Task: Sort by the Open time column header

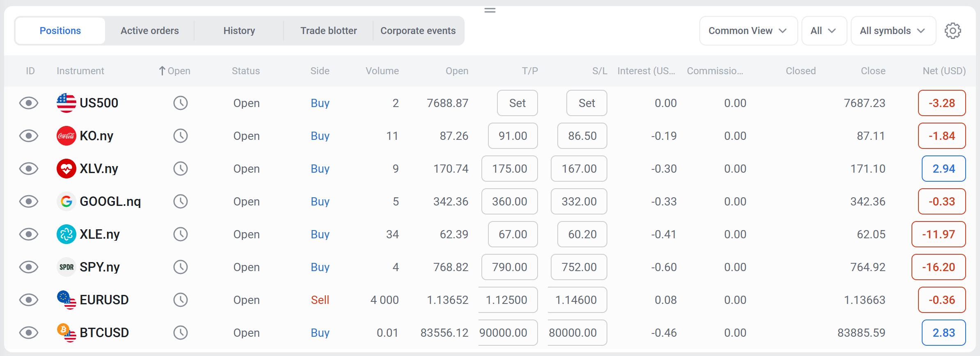Action: [174, 71]
